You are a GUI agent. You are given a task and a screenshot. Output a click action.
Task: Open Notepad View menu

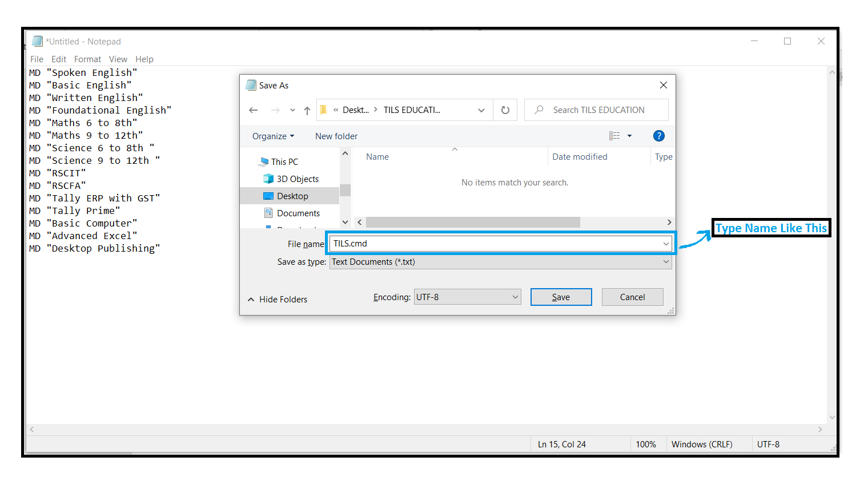118,59
